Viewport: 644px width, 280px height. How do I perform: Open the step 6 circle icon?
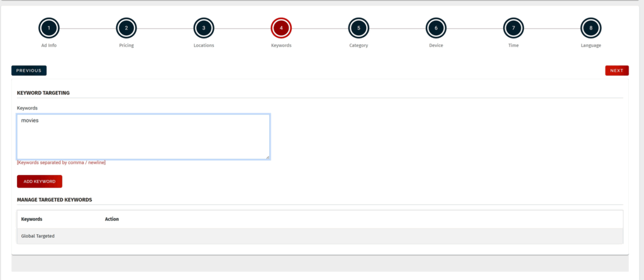tap(436, 28)
